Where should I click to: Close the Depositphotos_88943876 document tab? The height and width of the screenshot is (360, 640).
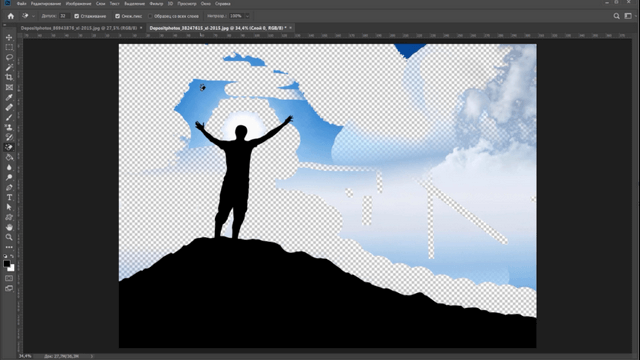point(141,28)
